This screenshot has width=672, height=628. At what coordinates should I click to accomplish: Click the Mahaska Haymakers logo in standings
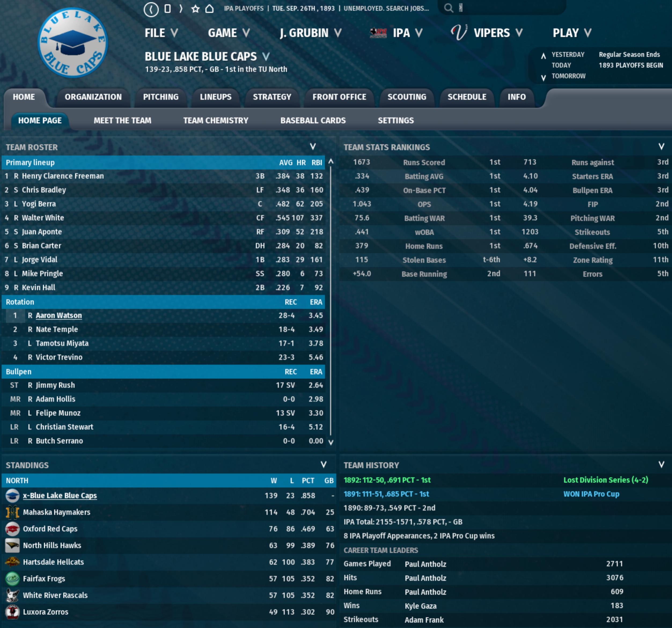click(13, 512)
